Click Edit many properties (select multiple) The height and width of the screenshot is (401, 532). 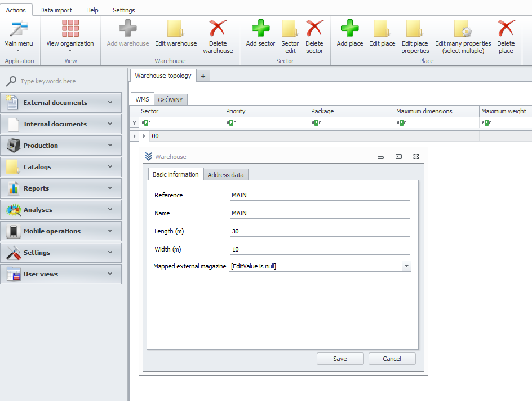(463, 37)
